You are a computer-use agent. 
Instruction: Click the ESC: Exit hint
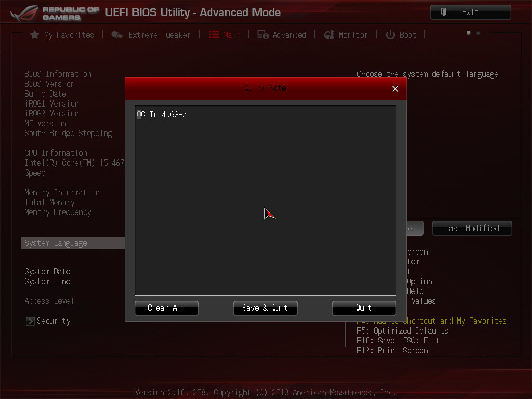pyautogui.click(x=421, y=341)
